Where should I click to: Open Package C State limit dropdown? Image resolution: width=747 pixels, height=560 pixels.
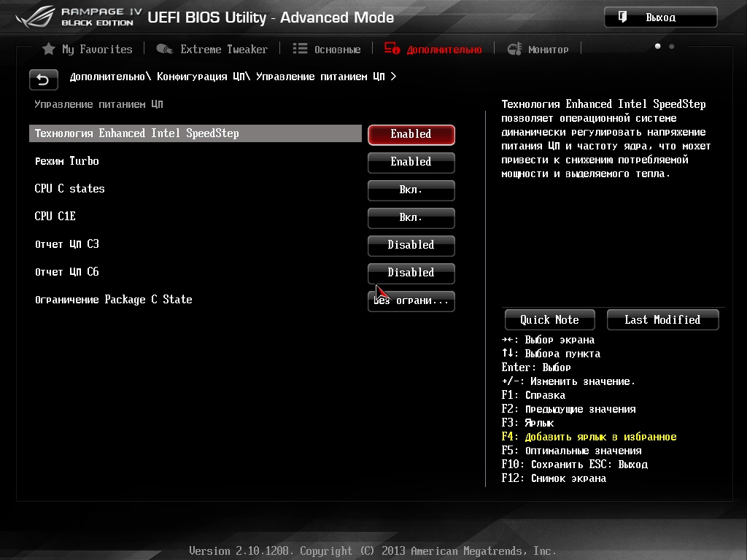coord(411,300)
